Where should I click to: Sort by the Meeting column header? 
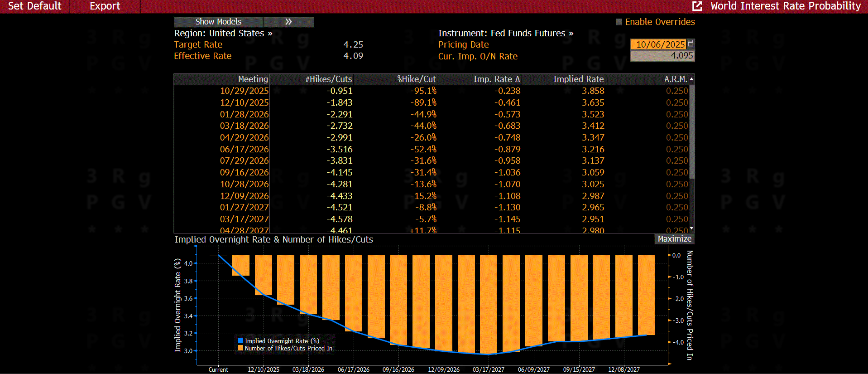pos(253,79)
